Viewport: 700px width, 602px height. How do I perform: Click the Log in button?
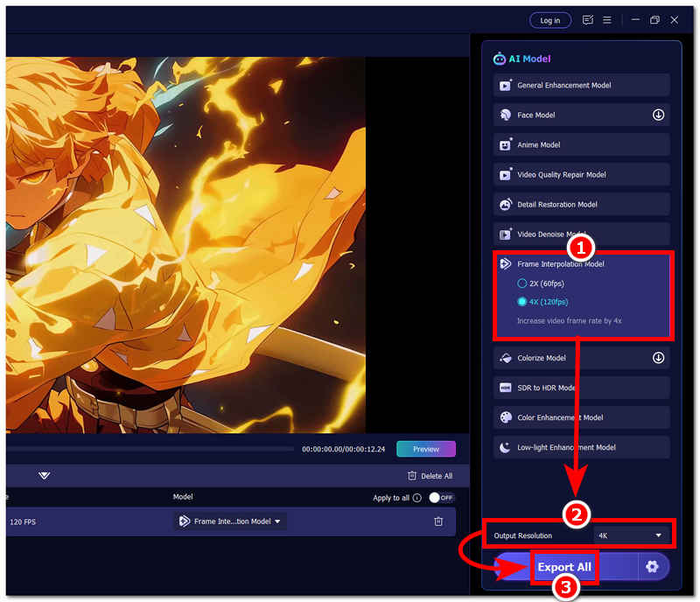[549, 20]
